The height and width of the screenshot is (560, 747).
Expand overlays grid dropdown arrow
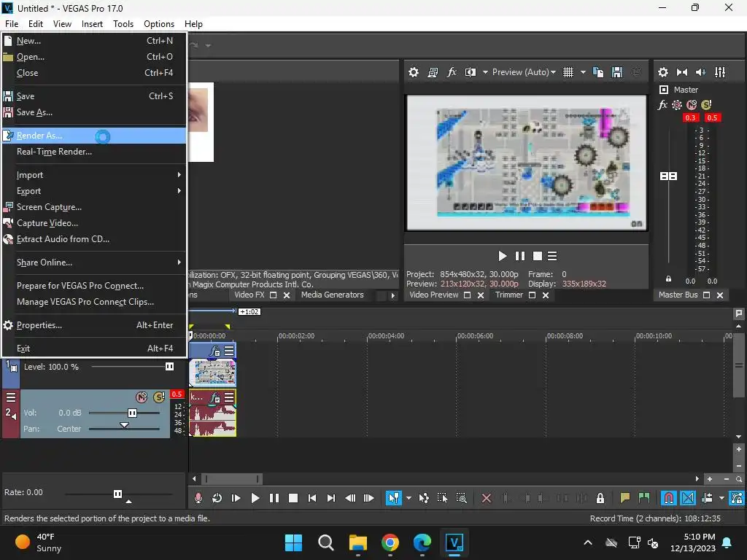583,72
